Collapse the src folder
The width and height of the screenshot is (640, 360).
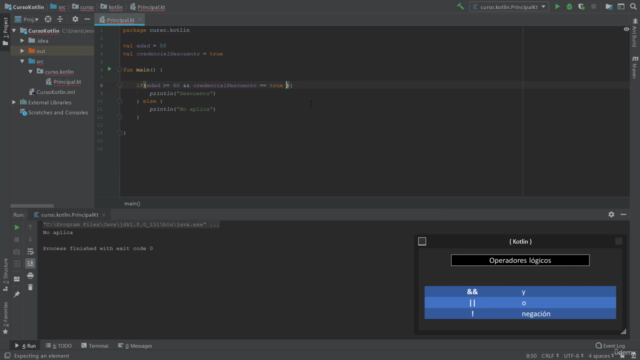pos(22,61)
